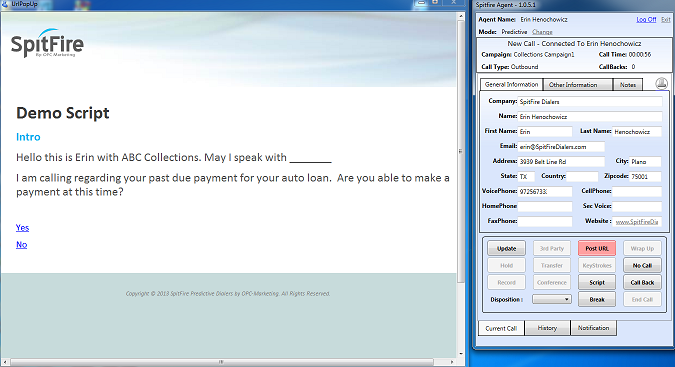The width and height of the screenshot is (675, 367).
Task: Start a Conference call
Action: pos(551,282)
